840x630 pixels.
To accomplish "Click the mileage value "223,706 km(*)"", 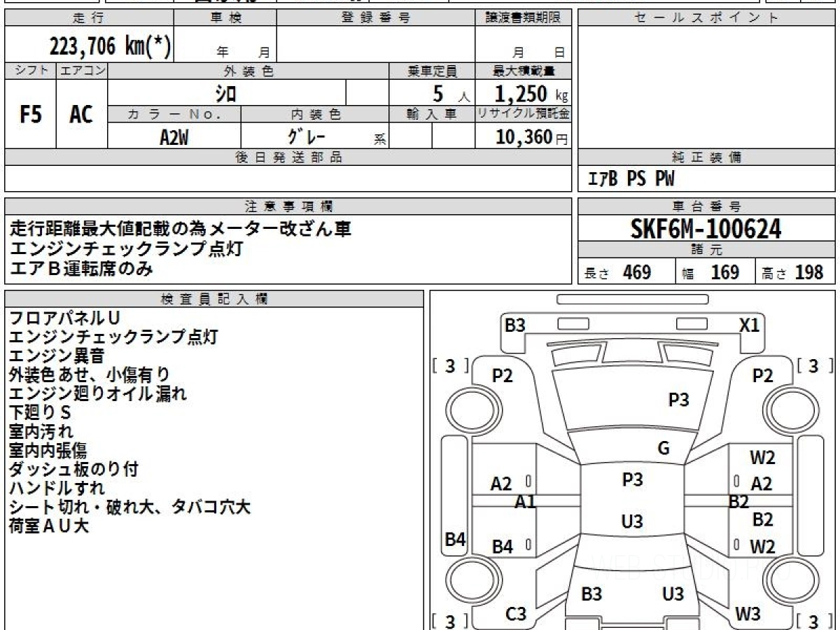I will click(110, 46).
